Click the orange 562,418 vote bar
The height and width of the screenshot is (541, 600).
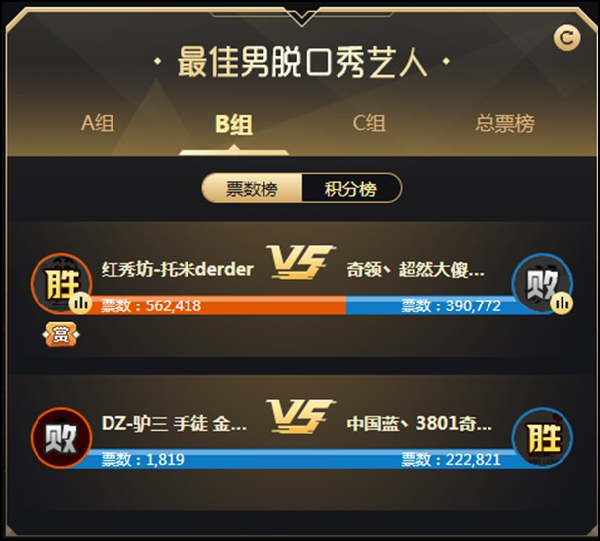click(x=218, y=306)
